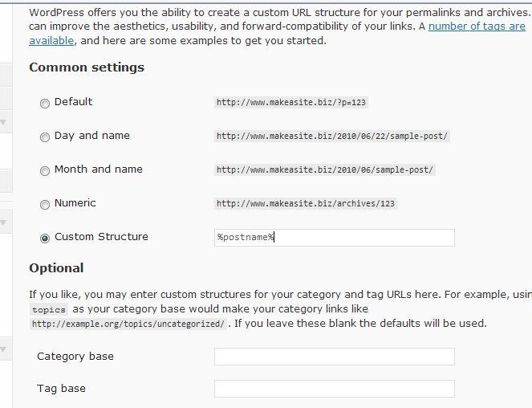Focus the Category base input field
Viewport: 532px width, 408px height.
tap(334, 357)
